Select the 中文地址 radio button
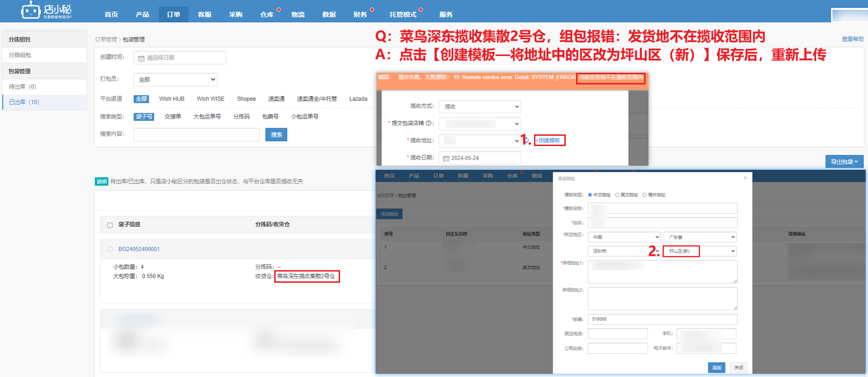 (590, 195)
